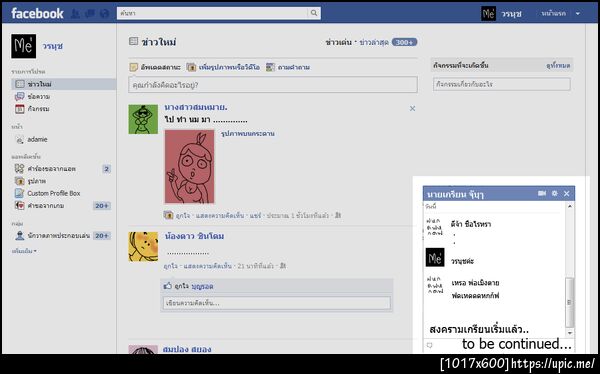Select อัพเดตสถานะ Update Status option

point(155,67)
